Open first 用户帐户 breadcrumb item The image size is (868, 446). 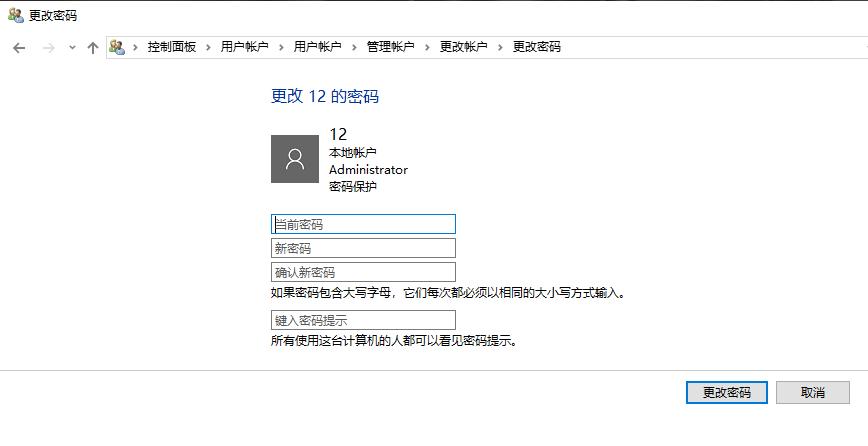(x=244, y=47)
